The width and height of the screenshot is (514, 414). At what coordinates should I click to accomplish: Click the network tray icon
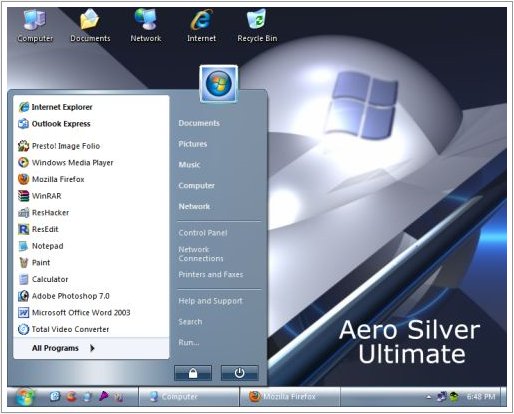pos(442,396)
